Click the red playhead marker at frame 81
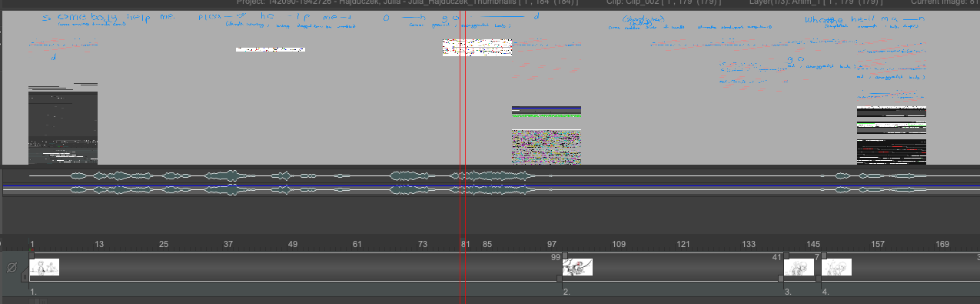 click(x=464, y=244)
